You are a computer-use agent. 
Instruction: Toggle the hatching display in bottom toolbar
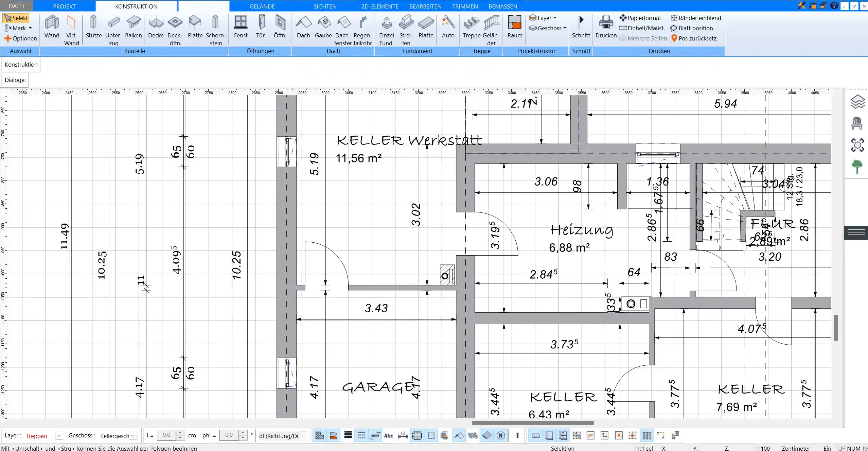[x=319, y=435]
